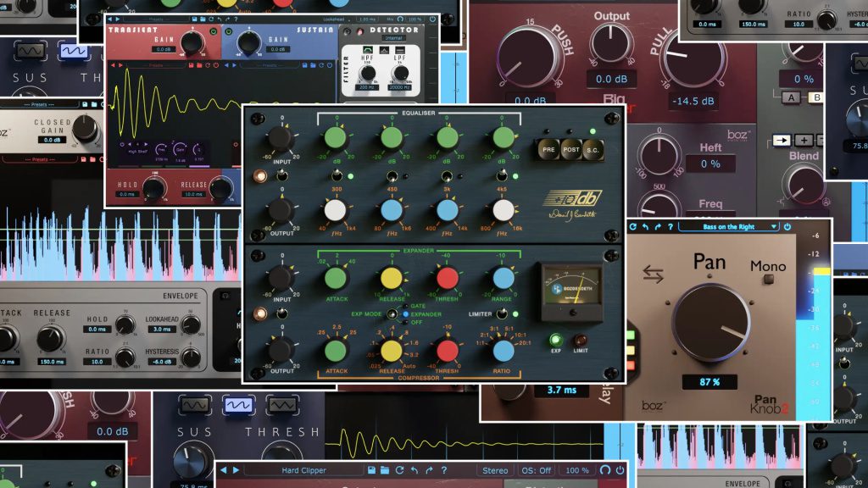Image resolution: width=868 pixels, height=488 pixels.
Task: Click red save icon below Transient gain
Action: pos(191,65)
